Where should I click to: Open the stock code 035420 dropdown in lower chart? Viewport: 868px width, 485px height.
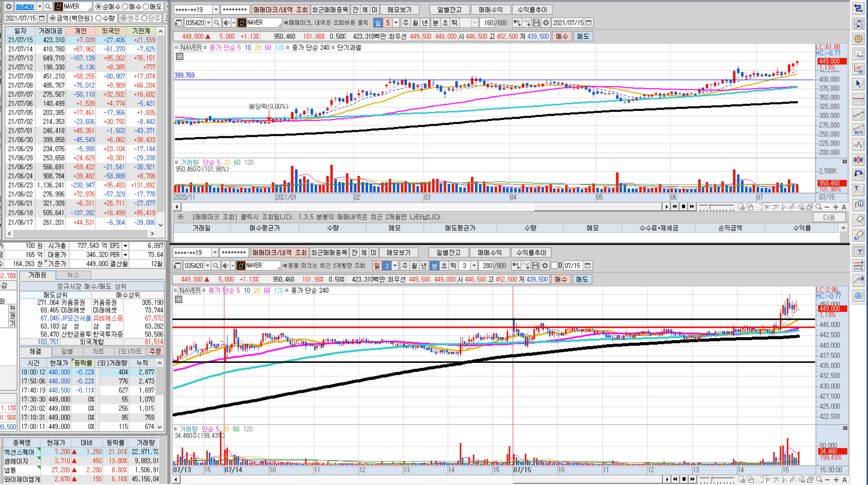(x=208, y=266)
